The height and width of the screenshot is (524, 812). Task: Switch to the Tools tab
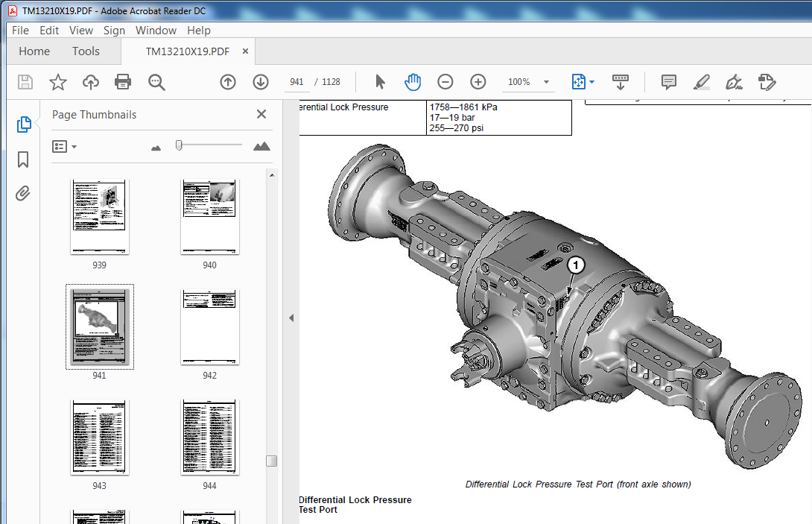tap(86, 51)
